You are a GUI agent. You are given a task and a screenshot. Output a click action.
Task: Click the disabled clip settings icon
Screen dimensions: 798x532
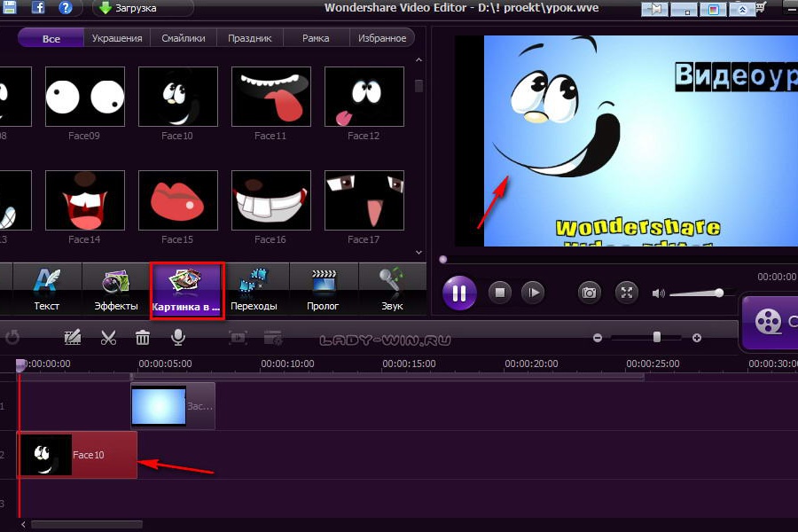(273, 337)
